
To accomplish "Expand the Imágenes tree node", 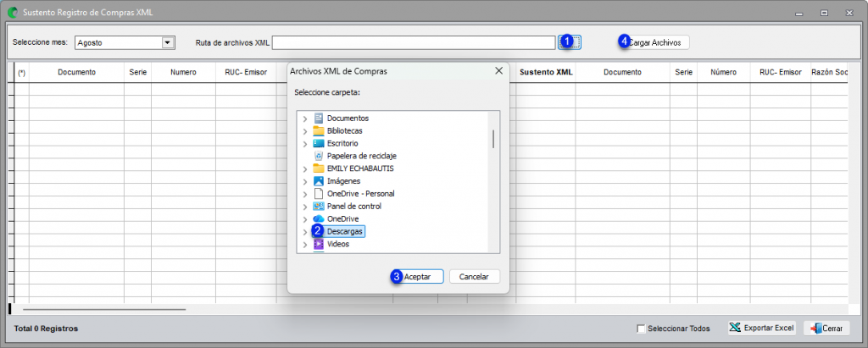I will click(x=304, y=181).
